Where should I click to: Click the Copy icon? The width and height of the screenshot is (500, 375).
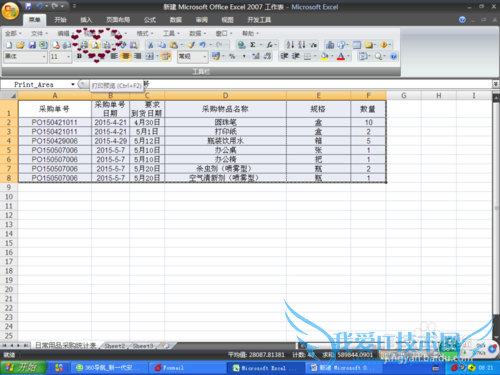click(162, 45)
